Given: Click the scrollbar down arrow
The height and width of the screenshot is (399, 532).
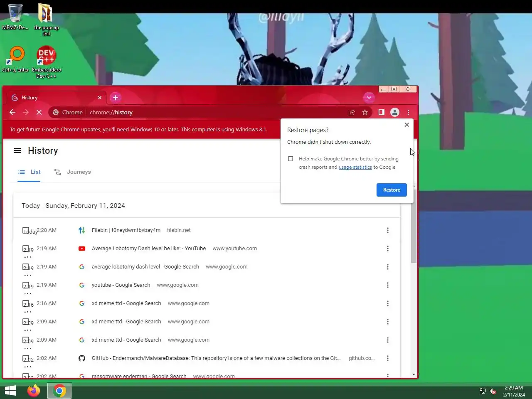Looking at the screenshot, I should click(x=414, y=374).
